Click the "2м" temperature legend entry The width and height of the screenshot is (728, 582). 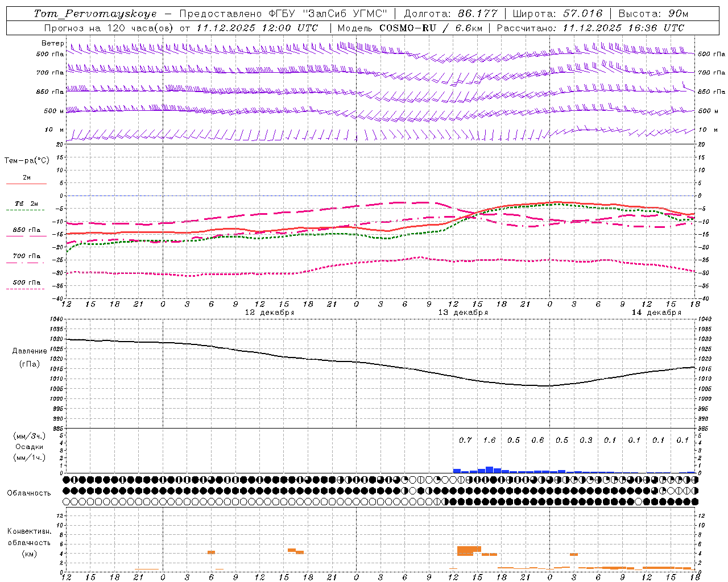[27, 177]
